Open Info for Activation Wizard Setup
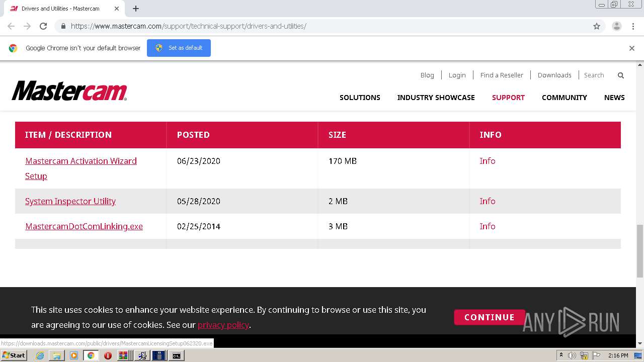 tap(488, 161)
